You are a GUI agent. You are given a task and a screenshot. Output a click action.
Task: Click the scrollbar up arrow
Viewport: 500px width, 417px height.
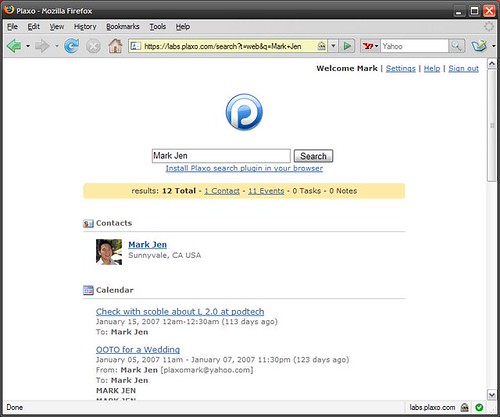(x=492, y=63)
